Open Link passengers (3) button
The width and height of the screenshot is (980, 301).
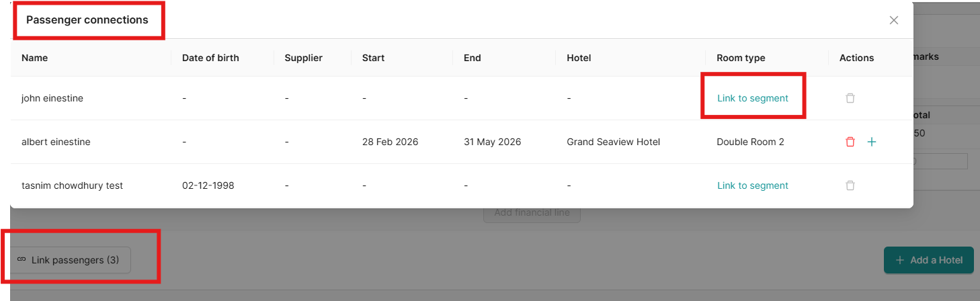pos(69,260)
